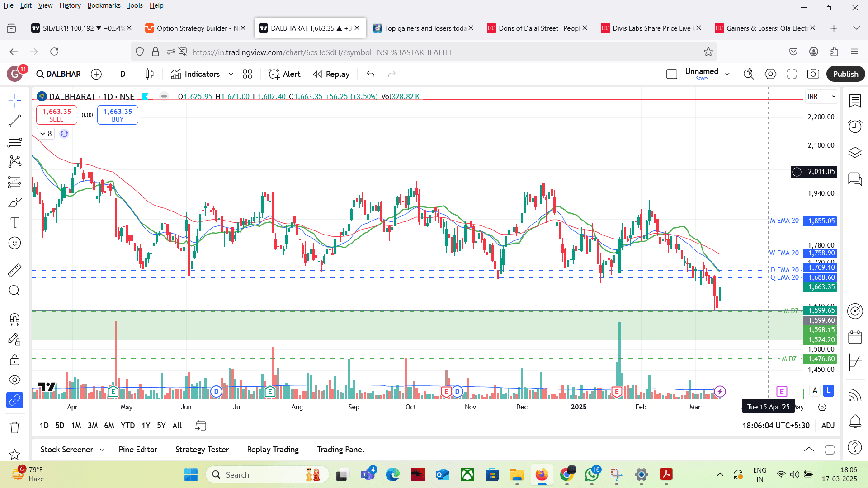Click the Publish button
The width and height of the screenshot is (868, 488).
coord(845,74)
